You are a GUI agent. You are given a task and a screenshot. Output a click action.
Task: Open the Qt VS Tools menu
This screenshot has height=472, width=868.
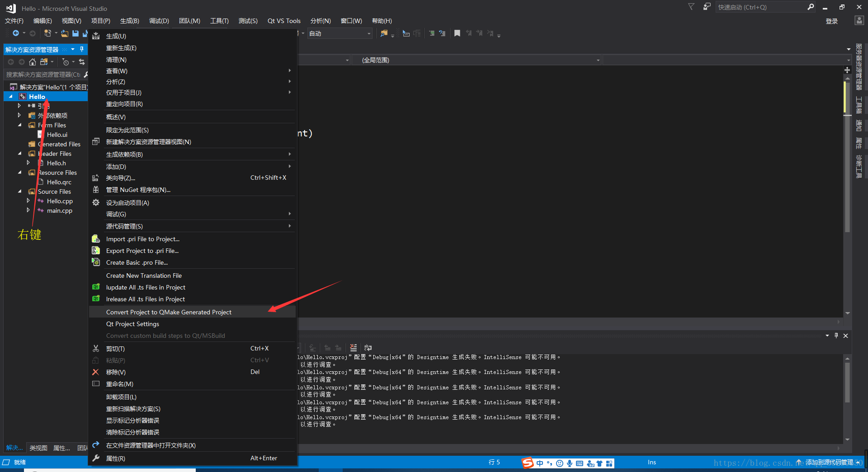pos(284,21)
